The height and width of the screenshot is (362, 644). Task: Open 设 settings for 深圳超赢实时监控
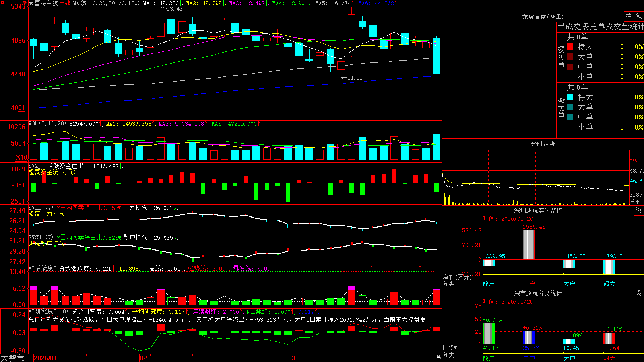(639, 210)
